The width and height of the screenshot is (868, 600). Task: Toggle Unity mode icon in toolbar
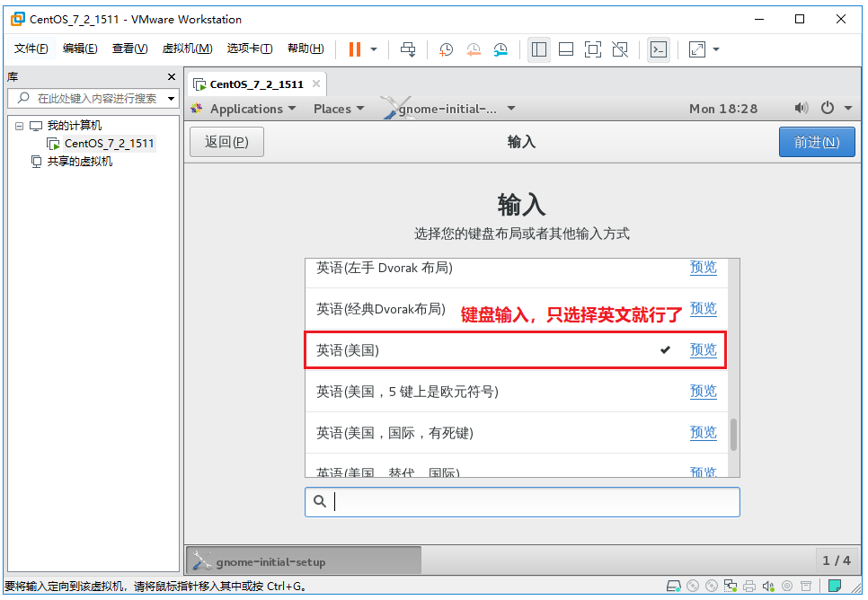point(620,49)
